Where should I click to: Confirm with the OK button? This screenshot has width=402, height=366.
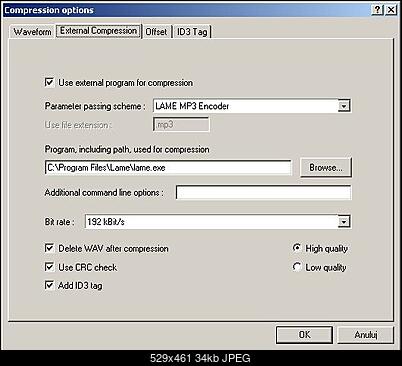click(x=304, y=334)
